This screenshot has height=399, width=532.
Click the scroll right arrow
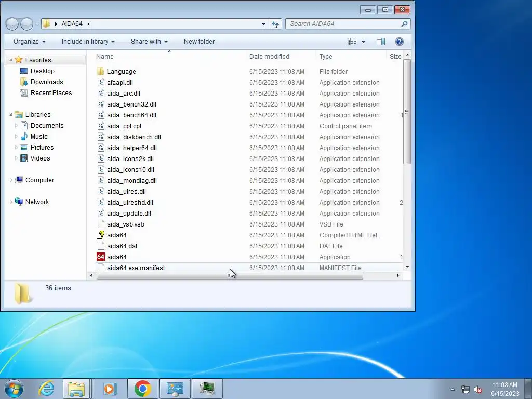398,275
